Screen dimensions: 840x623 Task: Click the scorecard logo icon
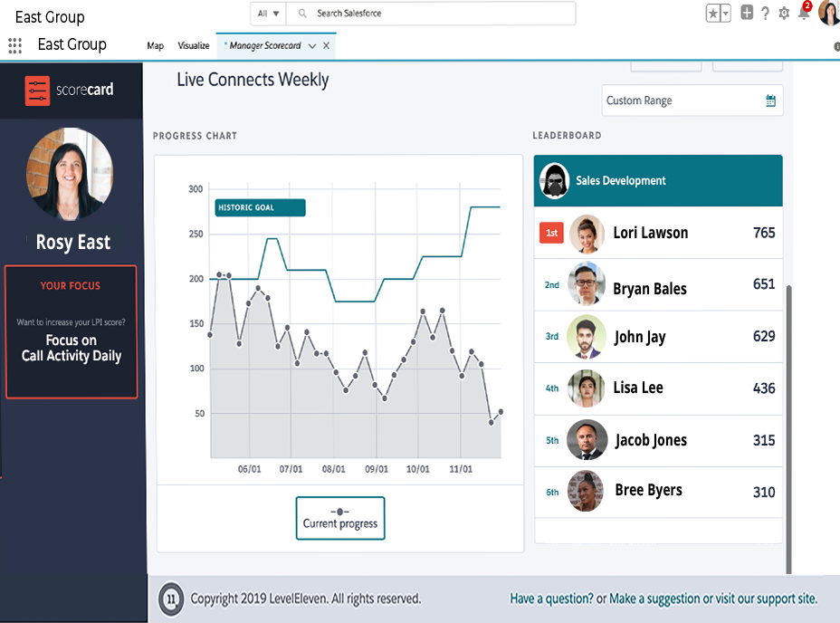(x=37, y=90)
